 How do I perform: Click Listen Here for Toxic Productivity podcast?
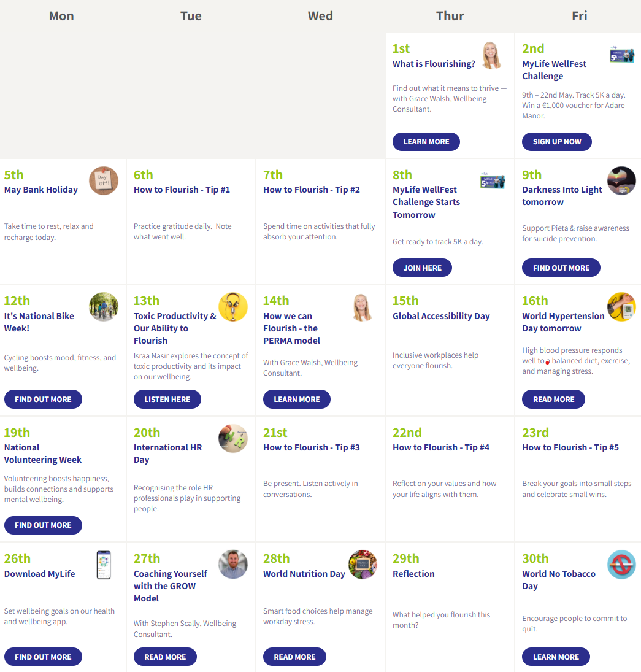point(167,400)
